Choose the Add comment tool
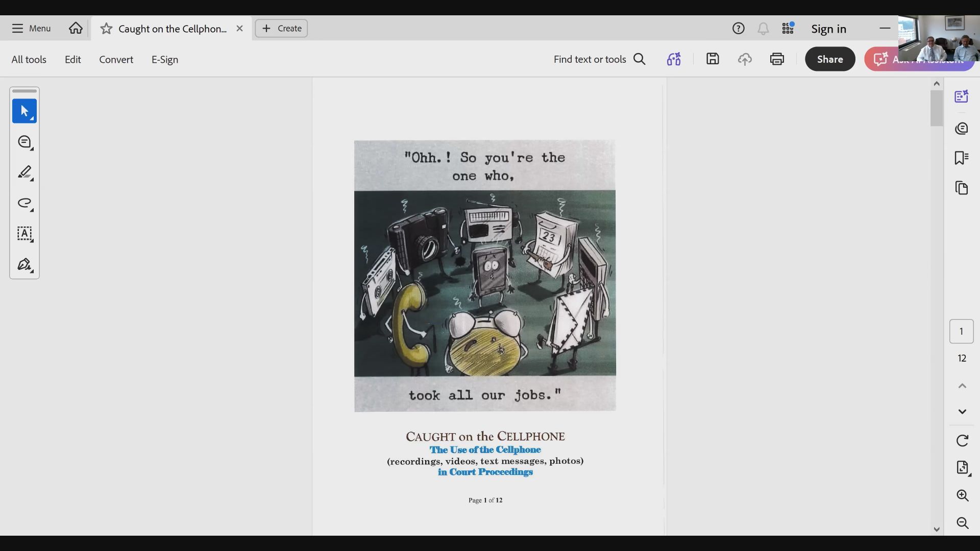 point(24,142)
